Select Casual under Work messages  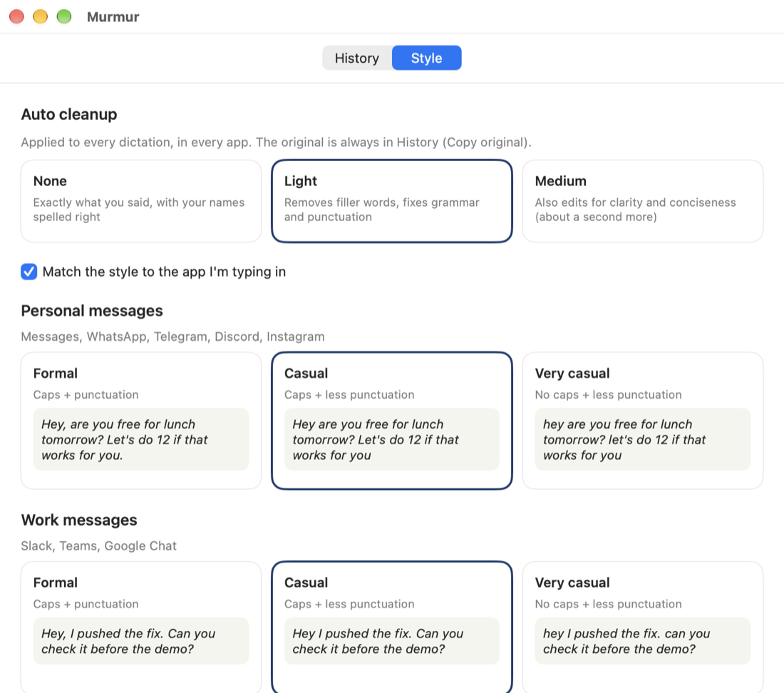392,627
